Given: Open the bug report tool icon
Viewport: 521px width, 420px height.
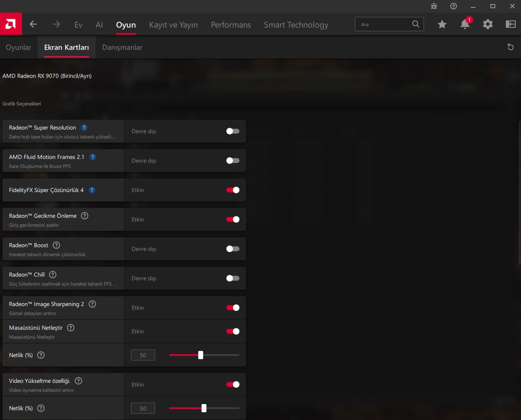Looking at the screenshot, I should tap(434, 6).
